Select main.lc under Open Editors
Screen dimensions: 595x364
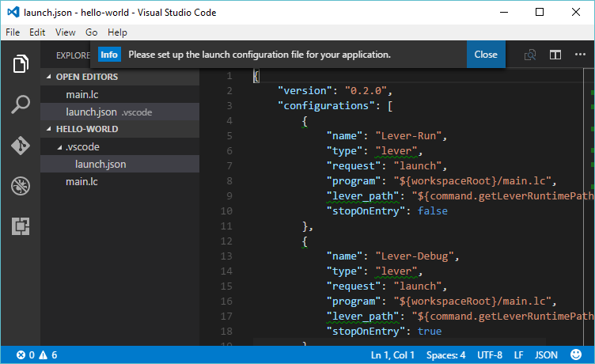pyautogui.click(x=81, y=95)
